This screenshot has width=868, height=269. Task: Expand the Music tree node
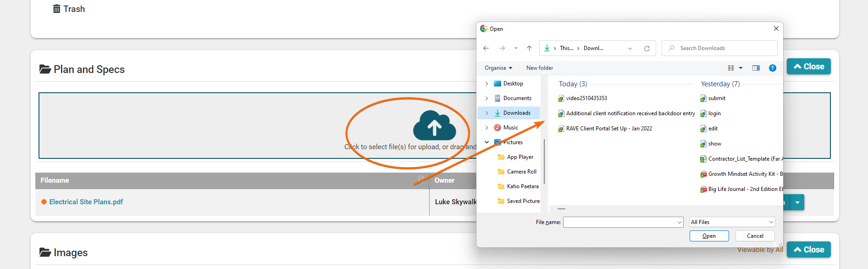tap(487, 128)
